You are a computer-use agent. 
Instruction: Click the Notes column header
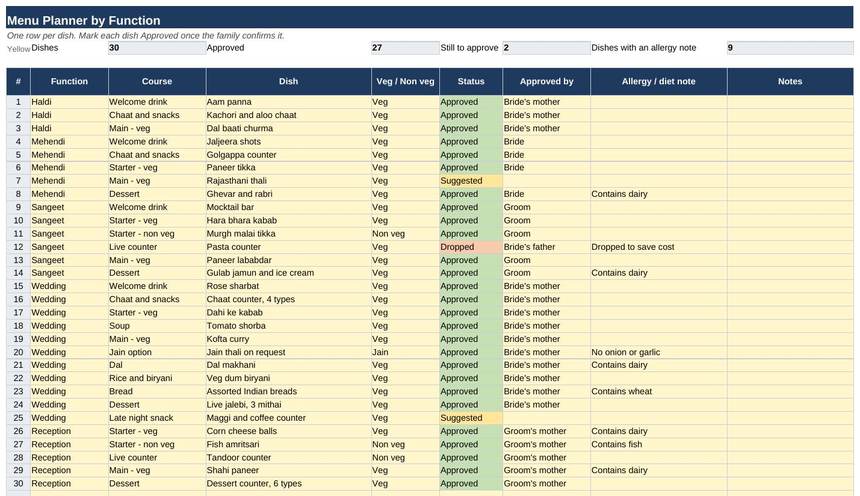tap(790, 81)
